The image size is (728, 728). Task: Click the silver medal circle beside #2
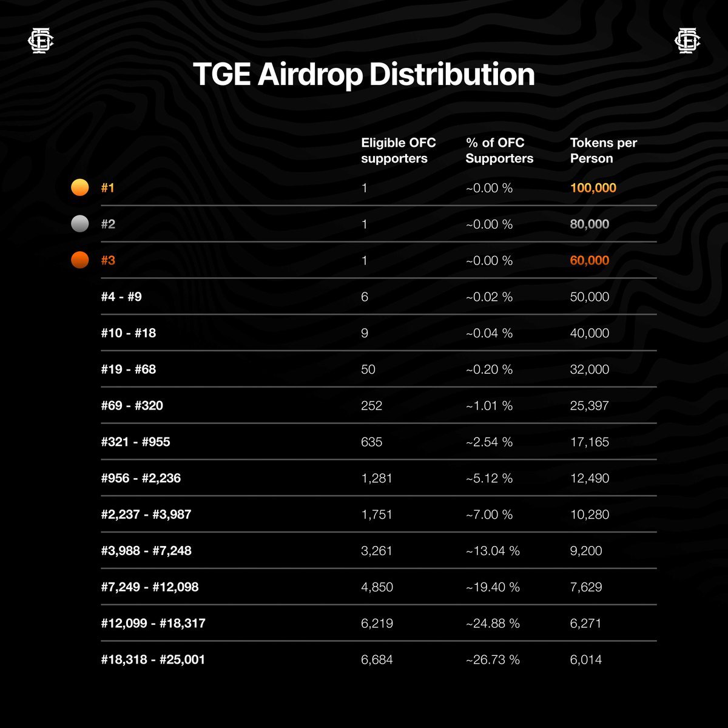click(80, 224)
